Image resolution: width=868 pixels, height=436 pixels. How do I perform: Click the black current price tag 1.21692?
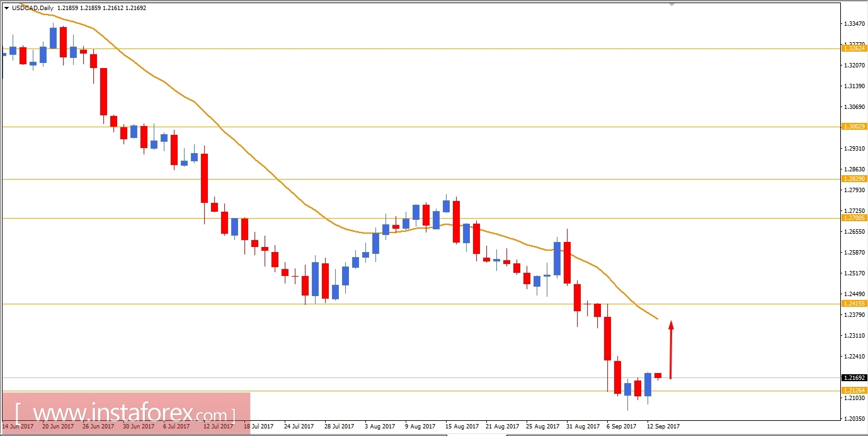point(854,376)
